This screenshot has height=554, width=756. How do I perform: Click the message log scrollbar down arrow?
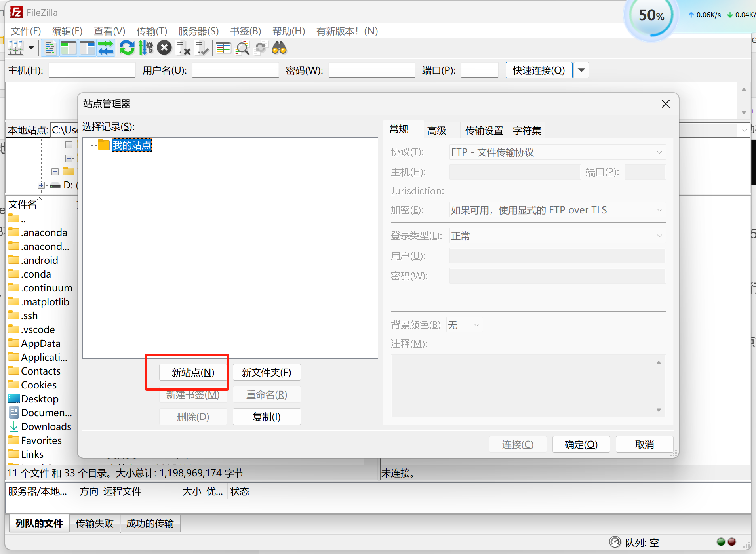(744, 112)
